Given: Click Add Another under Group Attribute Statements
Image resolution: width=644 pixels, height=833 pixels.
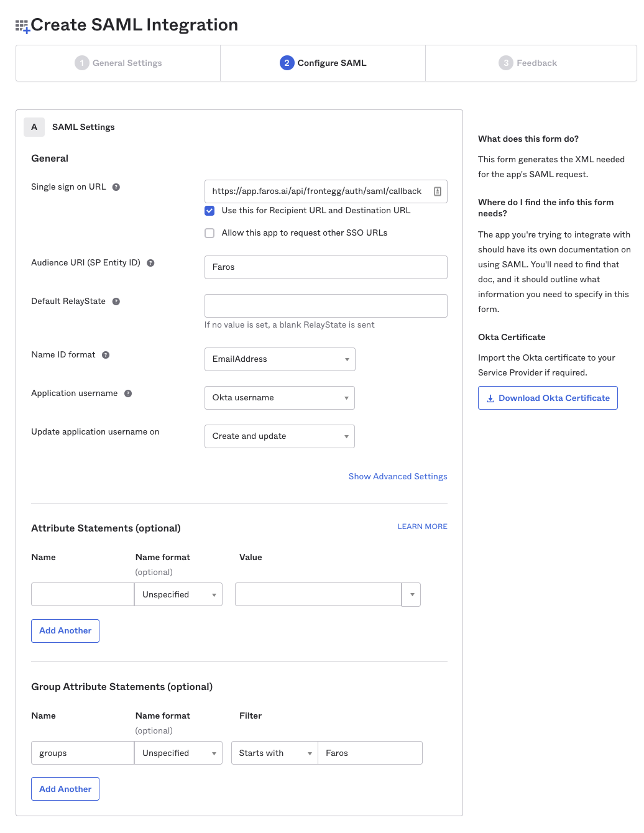Looking at the screenshot, I should click(x=65, y=789).
